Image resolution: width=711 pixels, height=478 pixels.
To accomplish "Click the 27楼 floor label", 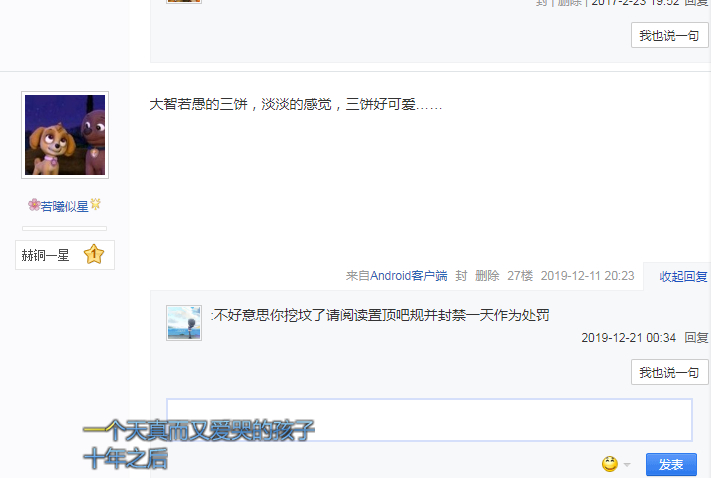I will [x=520, y=276].
